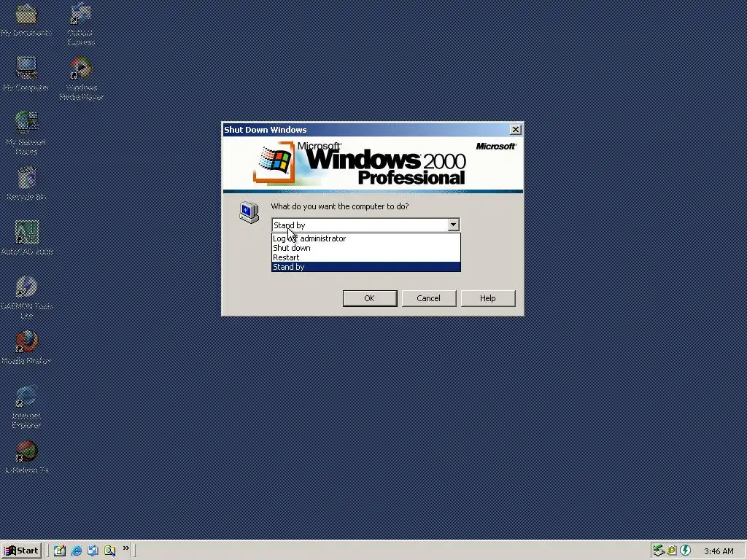Click the folder search quick launch icon
This screenshot has width=747, height=560.
[109, 551]
